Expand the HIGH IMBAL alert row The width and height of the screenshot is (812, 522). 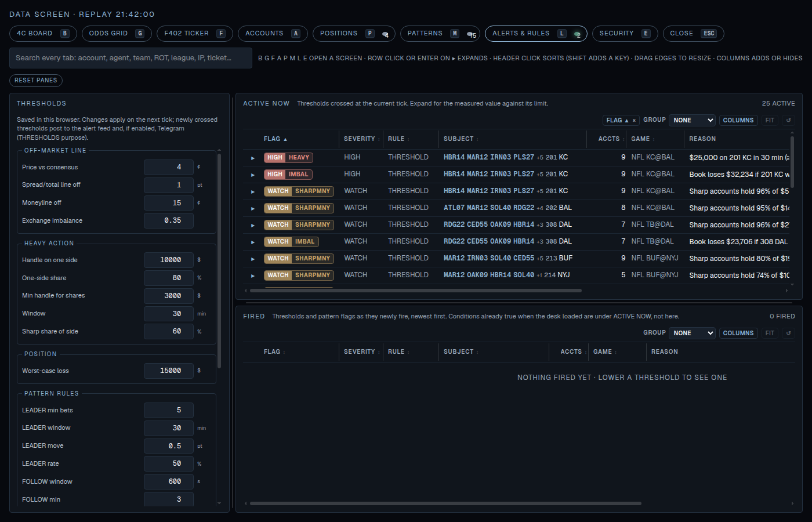click(x=253, y=175)
